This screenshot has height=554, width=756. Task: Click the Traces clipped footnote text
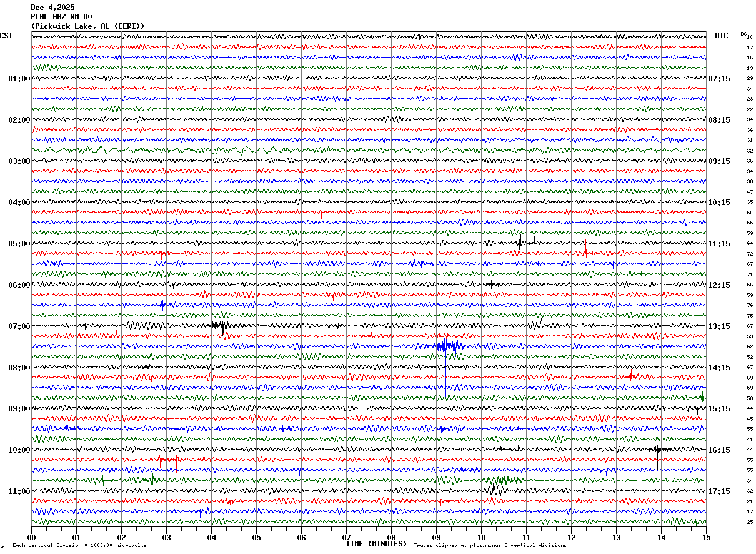(x=490, y=546)
